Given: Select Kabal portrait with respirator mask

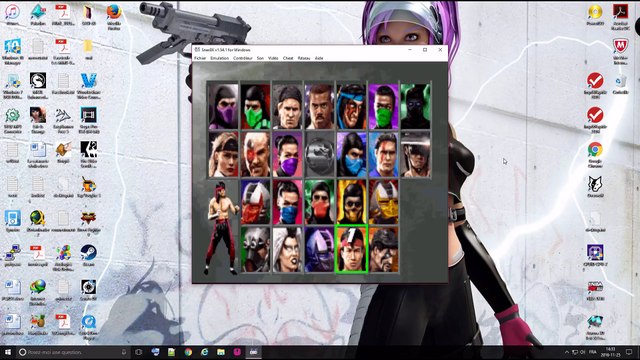Looking at the screenshot, I should (255, 250).
